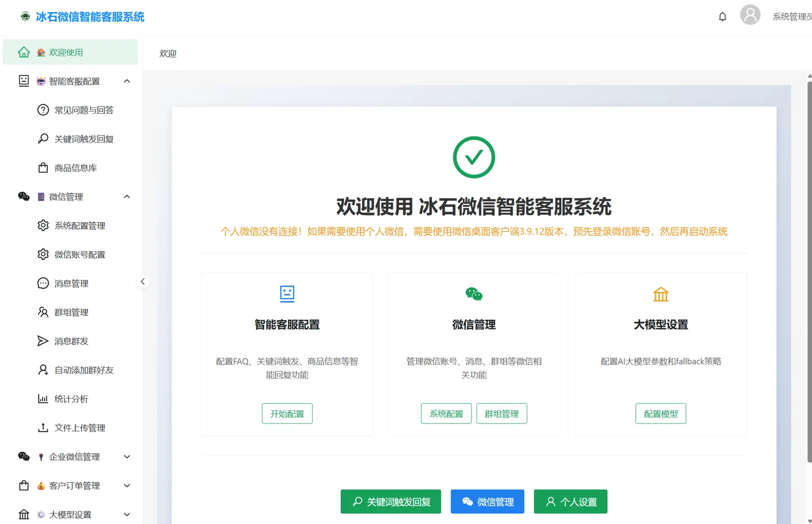
Task: Click the home icon beside 欢迎使用
Action: 24,52
